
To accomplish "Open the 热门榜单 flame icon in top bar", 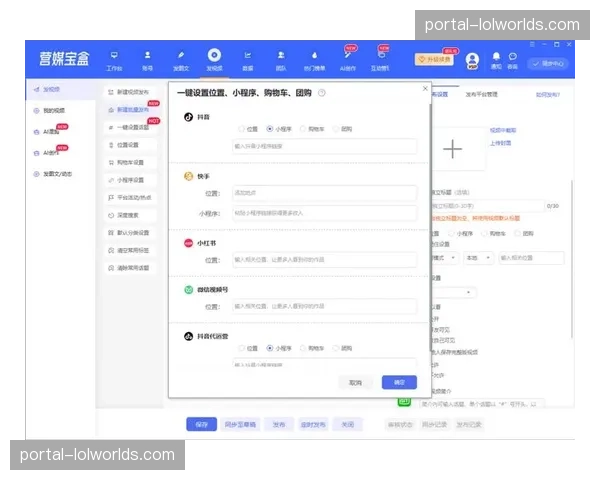I will coord(314,56).
